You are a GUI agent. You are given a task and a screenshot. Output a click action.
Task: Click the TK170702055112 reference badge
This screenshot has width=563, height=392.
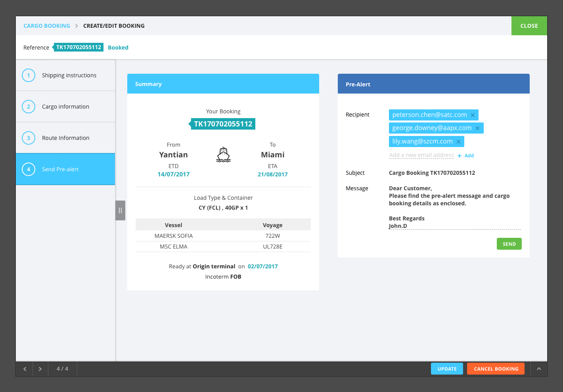[79, 47]
